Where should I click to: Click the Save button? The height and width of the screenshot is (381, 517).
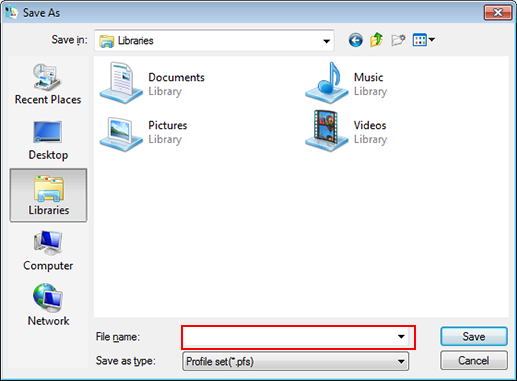[x=474, y=337]
